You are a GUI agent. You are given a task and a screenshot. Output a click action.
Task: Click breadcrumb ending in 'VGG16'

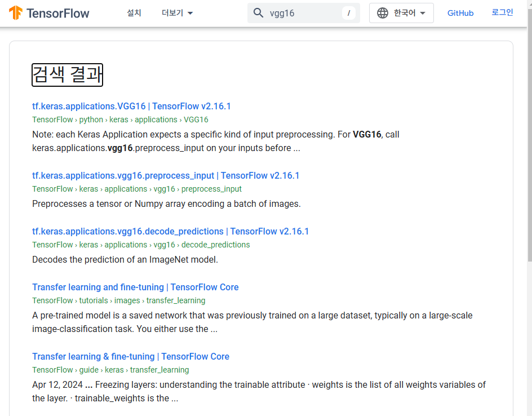pos(120,120)
